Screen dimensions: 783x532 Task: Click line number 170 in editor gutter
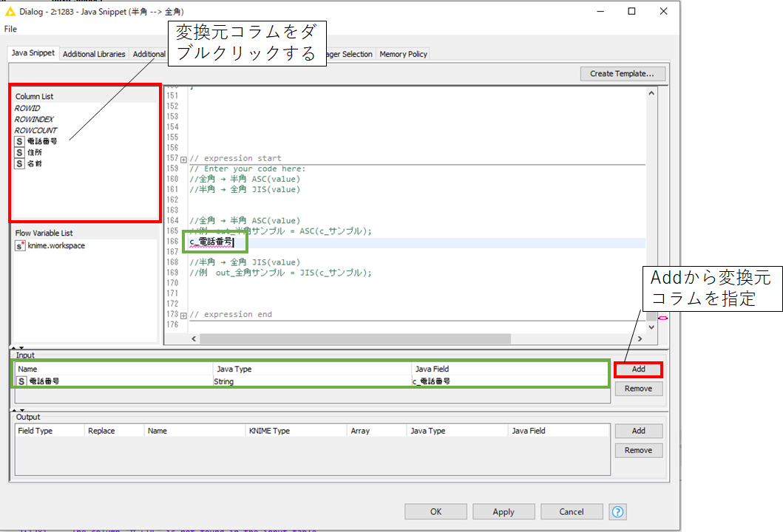pos(172,283)
